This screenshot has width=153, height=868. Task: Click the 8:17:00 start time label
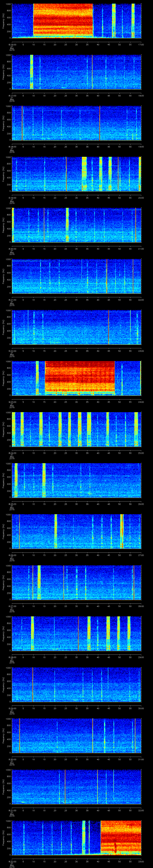[x=12, y=96]
